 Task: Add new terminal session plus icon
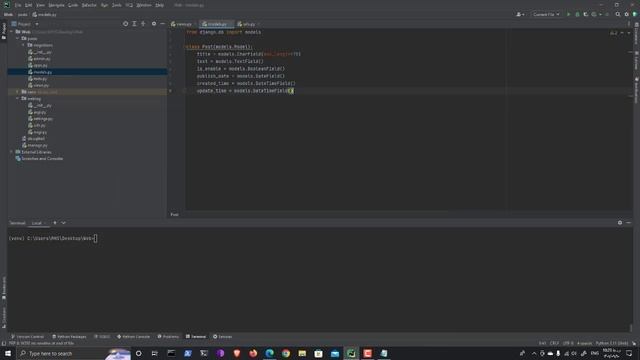pos(55,223)
